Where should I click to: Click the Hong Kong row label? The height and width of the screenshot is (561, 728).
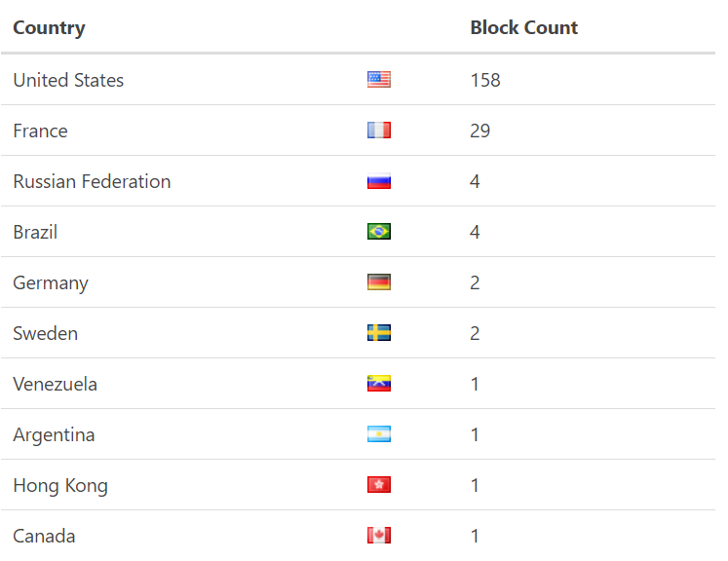click(60, 485)
